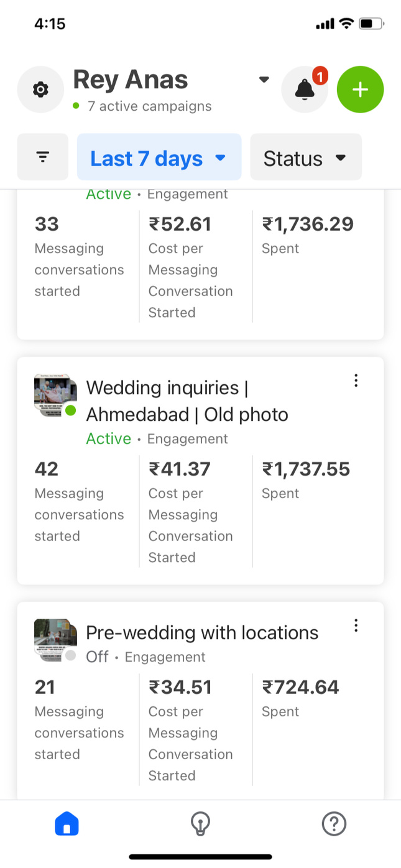Open the help question mark icon
Screen dimensions: 401x868
pyautogui.click(x=334, y=824)
